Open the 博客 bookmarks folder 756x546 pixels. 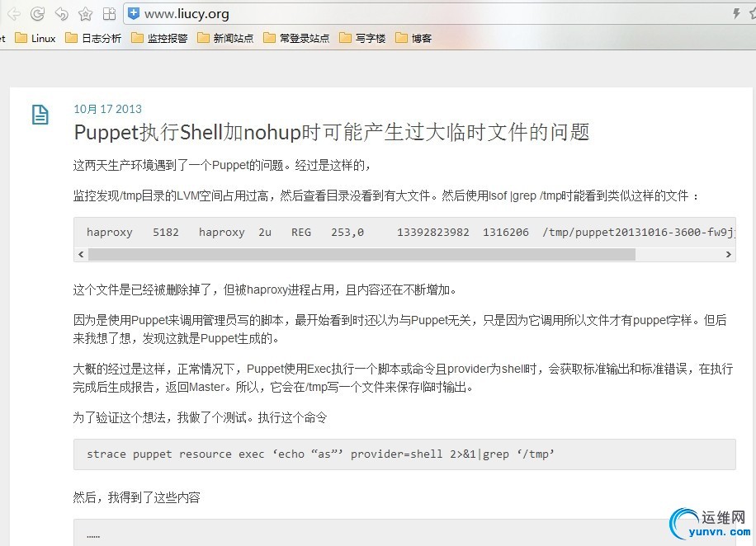click(x=413, y=38)
